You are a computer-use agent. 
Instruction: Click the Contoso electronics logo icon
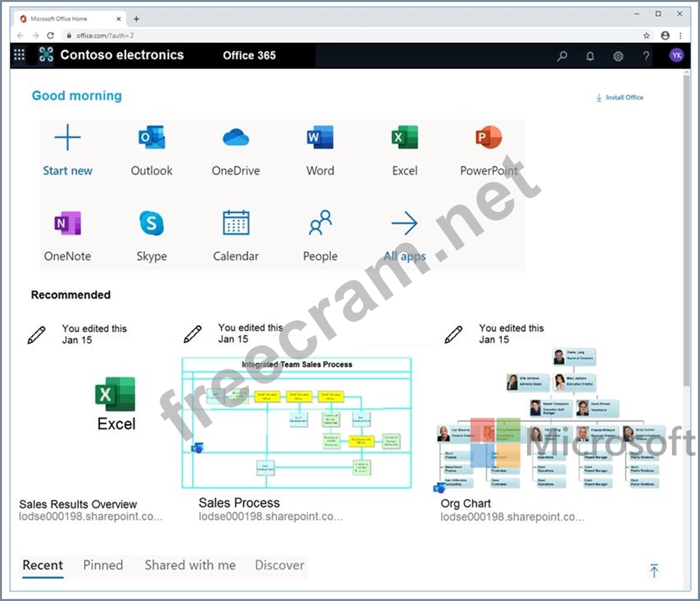point(46,55)
